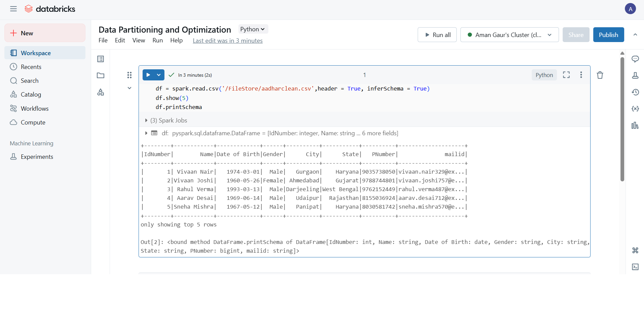
Task: Open the notebook table of contents
Action: click(x=101, y=59)
